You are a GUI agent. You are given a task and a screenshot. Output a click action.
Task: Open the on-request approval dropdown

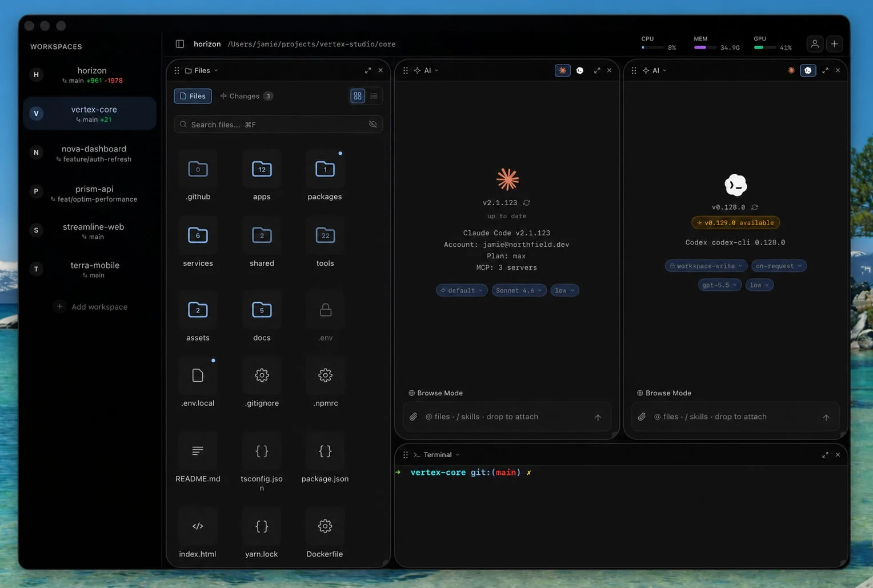pos(779,266)
